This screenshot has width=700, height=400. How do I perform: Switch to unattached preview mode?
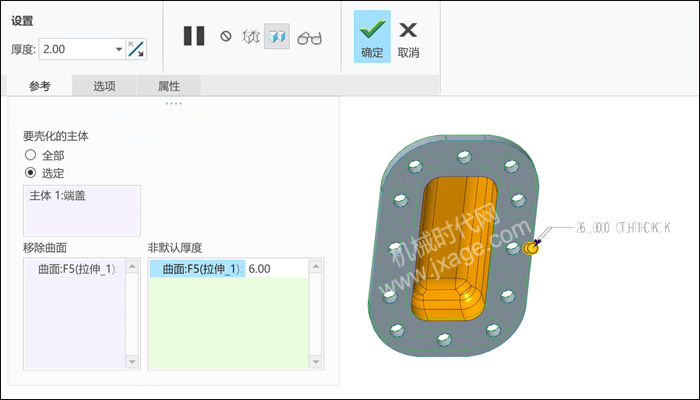point(251,36)
